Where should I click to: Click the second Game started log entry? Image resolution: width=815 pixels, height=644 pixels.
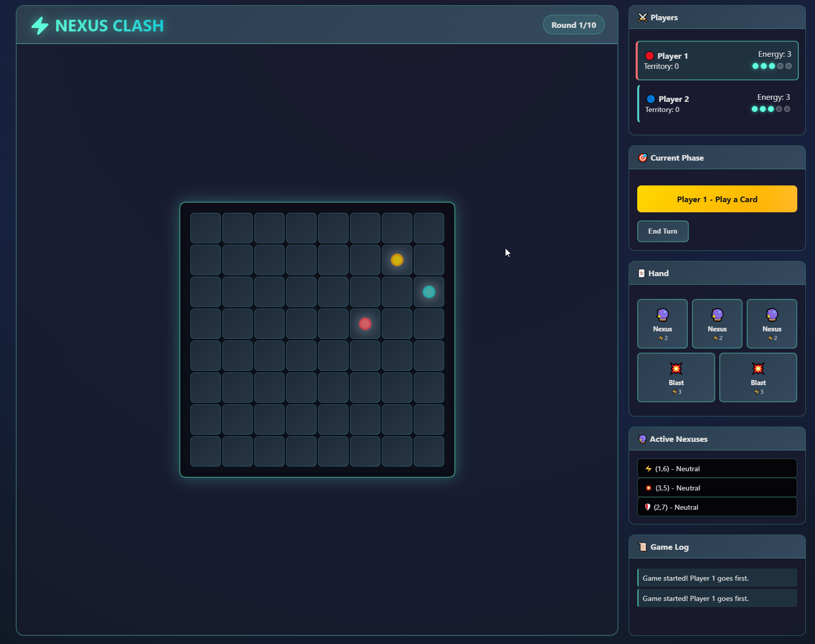click(717, 598)
